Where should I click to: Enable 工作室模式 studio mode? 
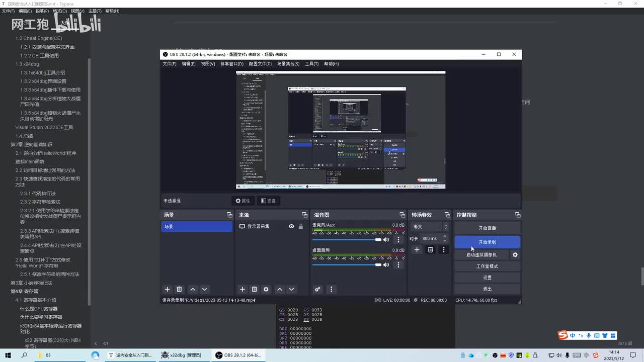(x=487, y=266)
